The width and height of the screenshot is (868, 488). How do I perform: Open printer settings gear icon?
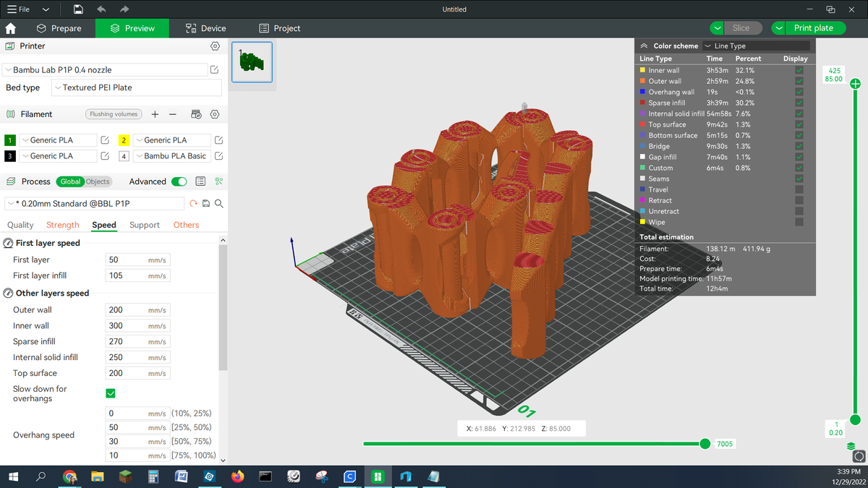click(x=215, y=46)
